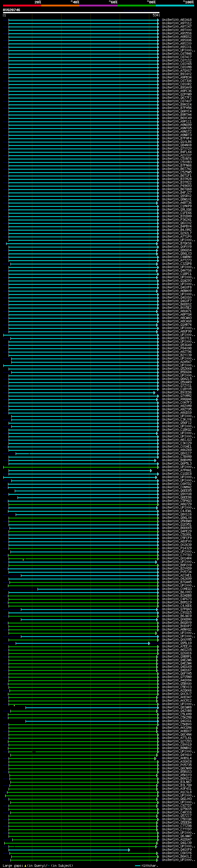This screenshot has width=197, height=868.
Task: Select hit UniRef100_B9H3I4
Action: point(177,104)
